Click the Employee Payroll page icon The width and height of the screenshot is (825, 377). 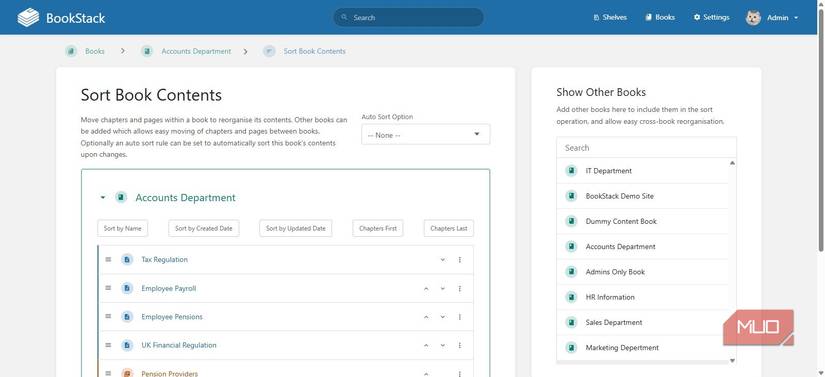[127, 288]
